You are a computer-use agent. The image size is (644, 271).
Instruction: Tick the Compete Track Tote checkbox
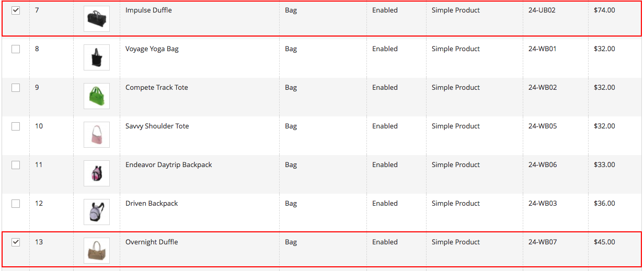pyautogui.click(x=16, y=88)
